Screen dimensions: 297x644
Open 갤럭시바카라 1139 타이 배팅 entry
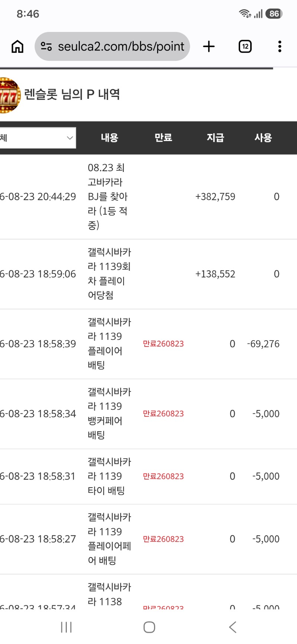[x=110, y=476]
